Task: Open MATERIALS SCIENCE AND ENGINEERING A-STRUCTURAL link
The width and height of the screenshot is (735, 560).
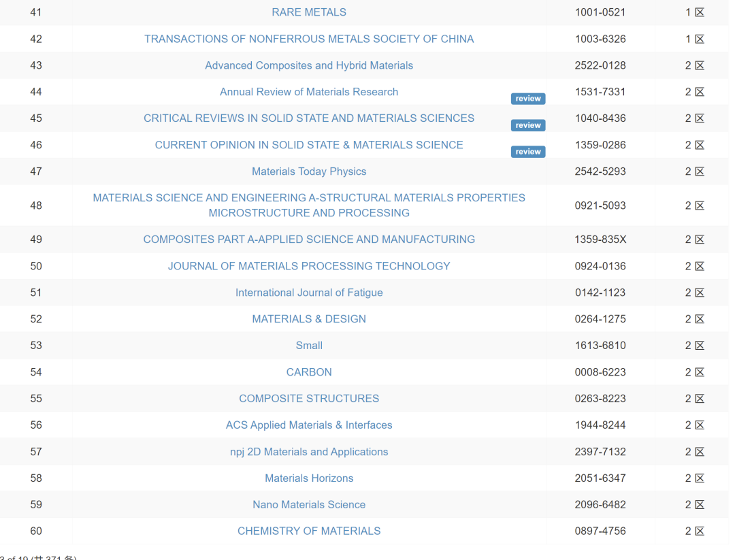Action: point(309,205)
